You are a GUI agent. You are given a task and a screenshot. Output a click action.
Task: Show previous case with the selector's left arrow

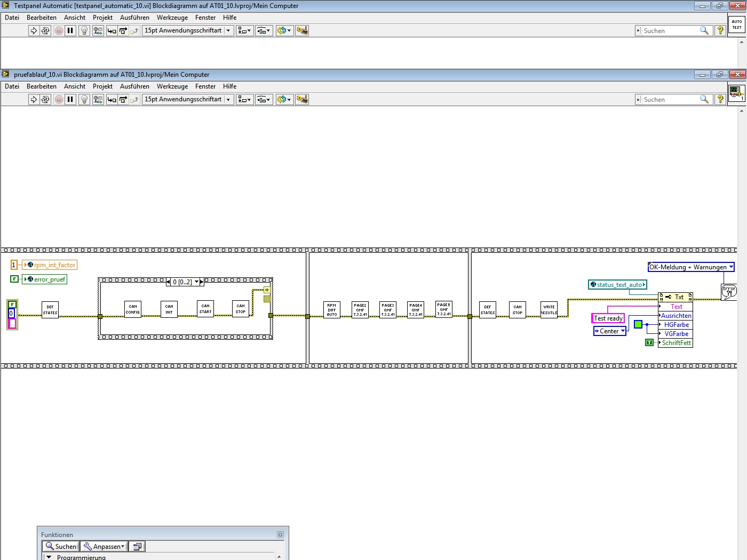[169, 282]
